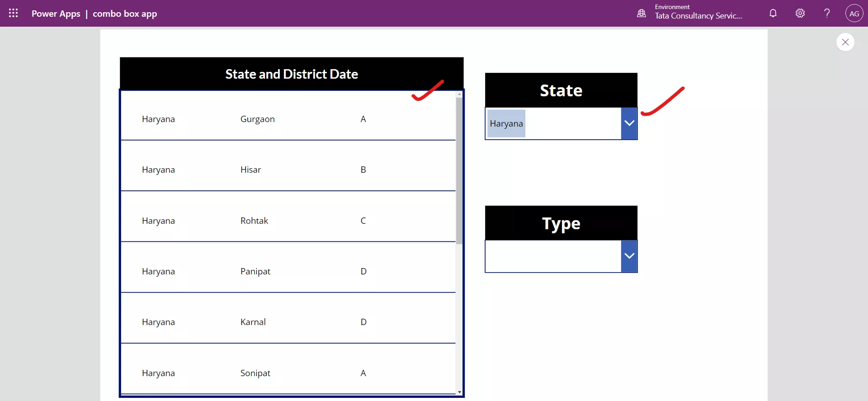Click the gallery scrollbar down arrow

click(x=459, y=392)
